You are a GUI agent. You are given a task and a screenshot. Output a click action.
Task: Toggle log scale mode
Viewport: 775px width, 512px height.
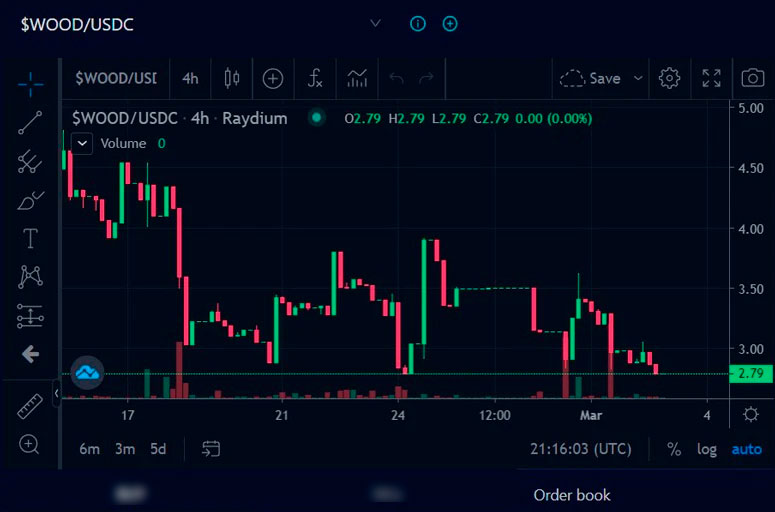coord(707,449)
